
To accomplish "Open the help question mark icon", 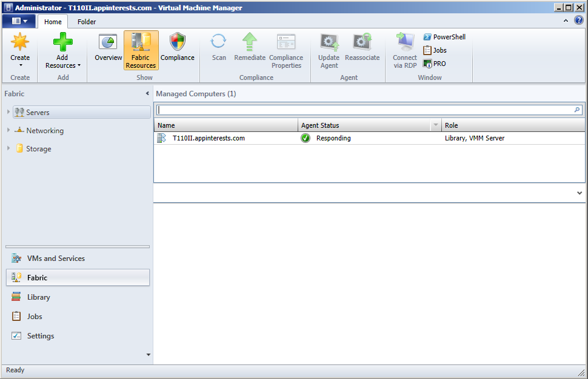I will click(578, 21).
